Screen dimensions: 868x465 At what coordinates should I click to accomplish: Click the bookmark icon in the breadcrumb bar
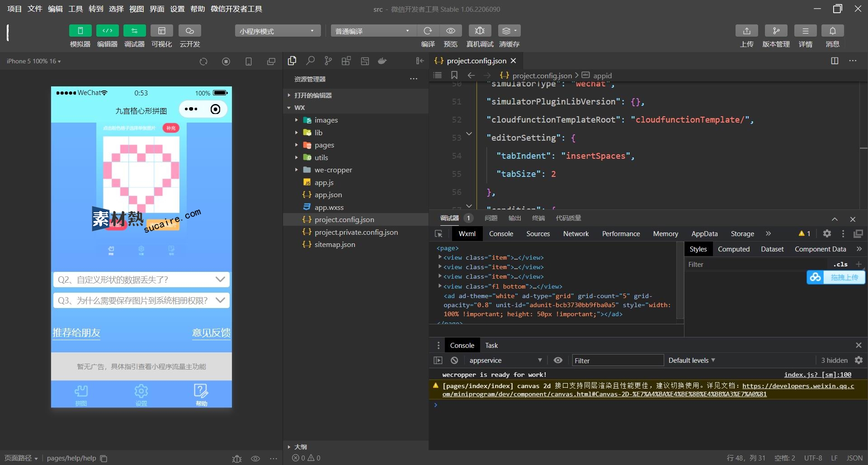(454, 75)
